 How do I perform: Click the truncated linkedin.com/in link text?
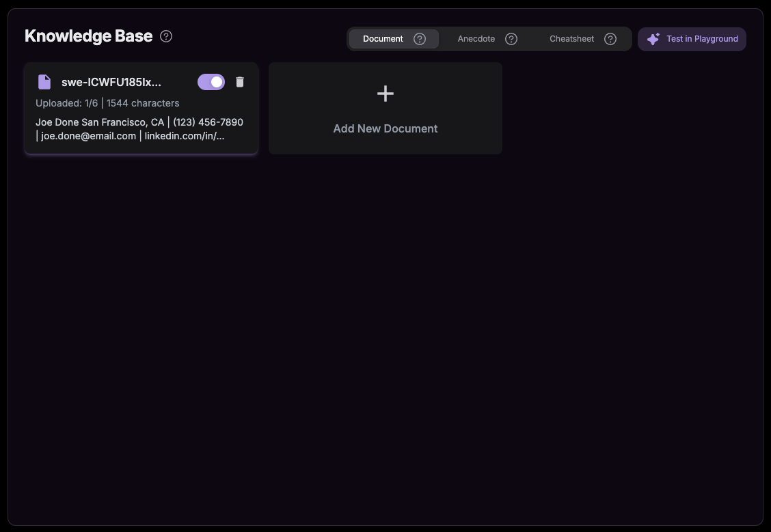(x=184, y=135)
